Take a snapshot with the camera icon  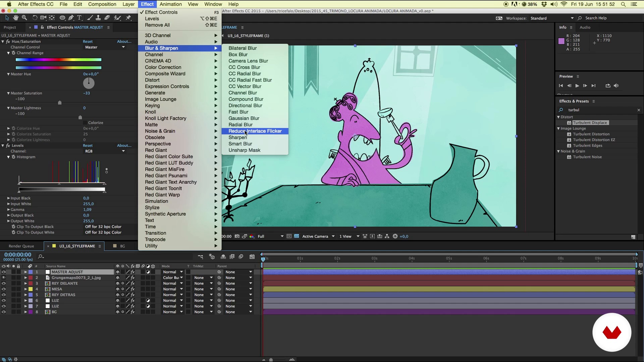click(x=237, y=236)
